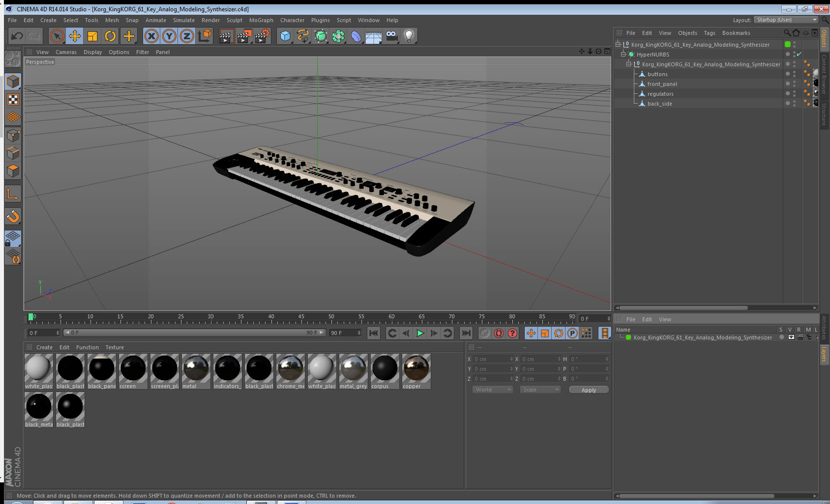The image size is (830, 504).
Task: Activate the Rotate tool
Action: coord(110,36)
